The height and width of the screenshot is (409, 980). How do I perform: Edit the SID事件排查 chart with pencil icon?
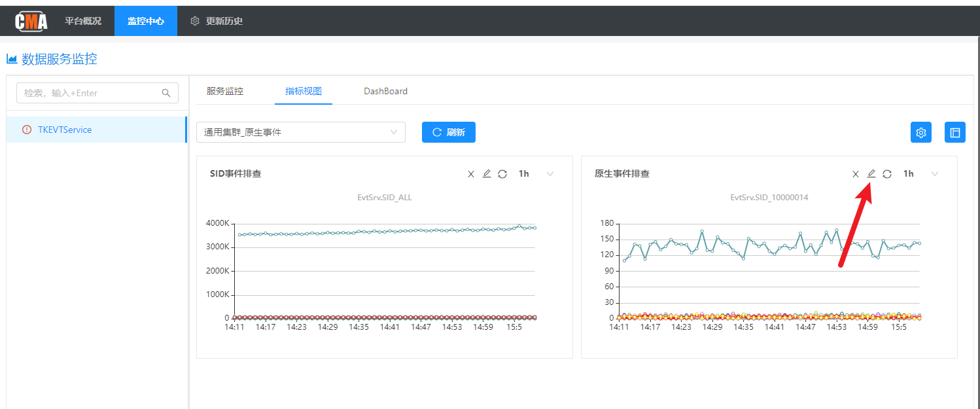486,173
